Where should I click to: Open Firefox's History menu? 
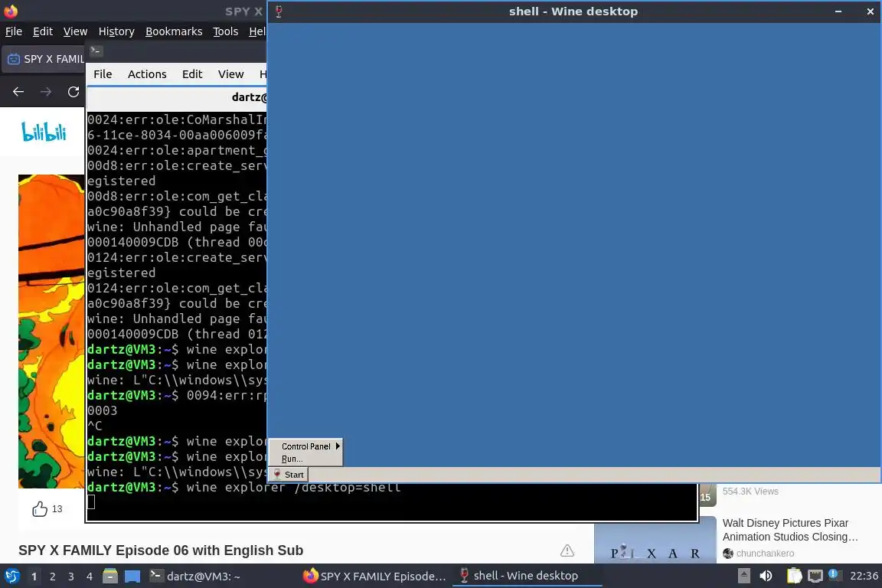[x=116, y=31]
